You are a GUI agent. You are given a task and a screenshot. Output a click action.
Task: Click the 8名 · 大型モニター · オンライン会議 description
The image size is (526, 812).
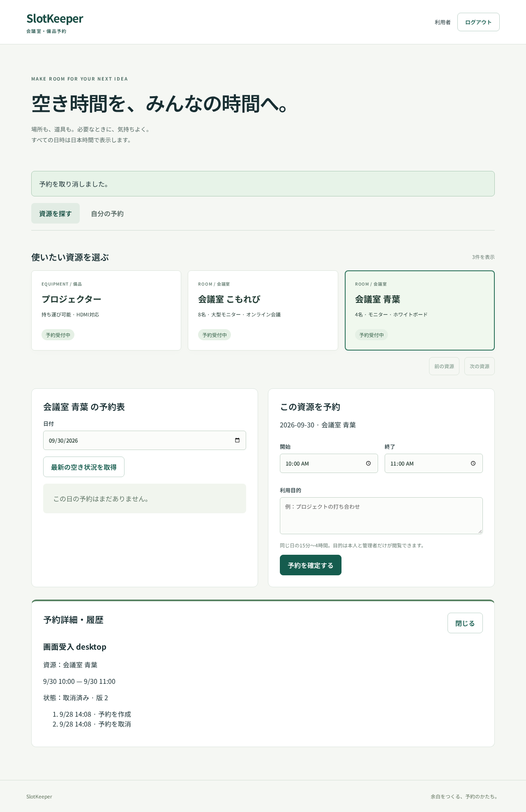coord(239,314)
